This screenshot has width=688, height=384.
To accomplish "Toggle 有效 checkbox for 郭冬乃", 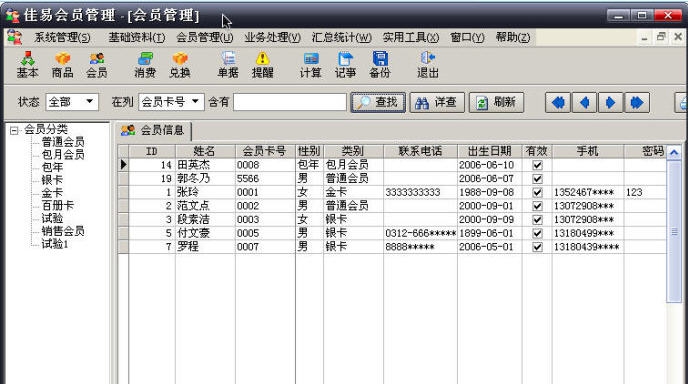I will pos(537,179).
